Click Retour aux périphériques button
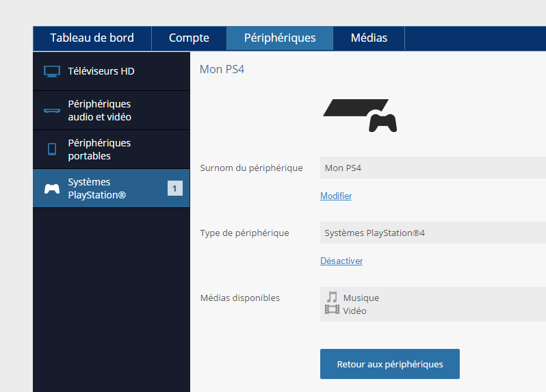The height and width of the screenshot is (392, 546). pyautogui.click(x=389, y=364)
